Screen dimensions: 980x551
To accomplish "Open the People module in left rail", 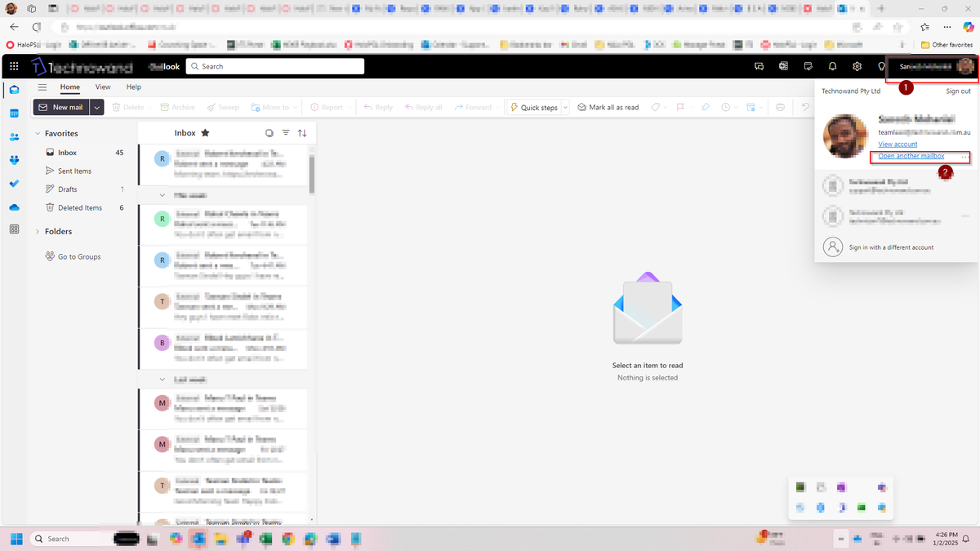I will coord(14,137).
